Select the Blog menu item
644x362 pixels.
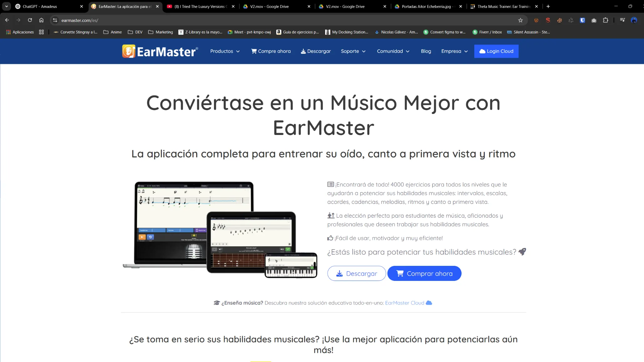coord(426,51)
